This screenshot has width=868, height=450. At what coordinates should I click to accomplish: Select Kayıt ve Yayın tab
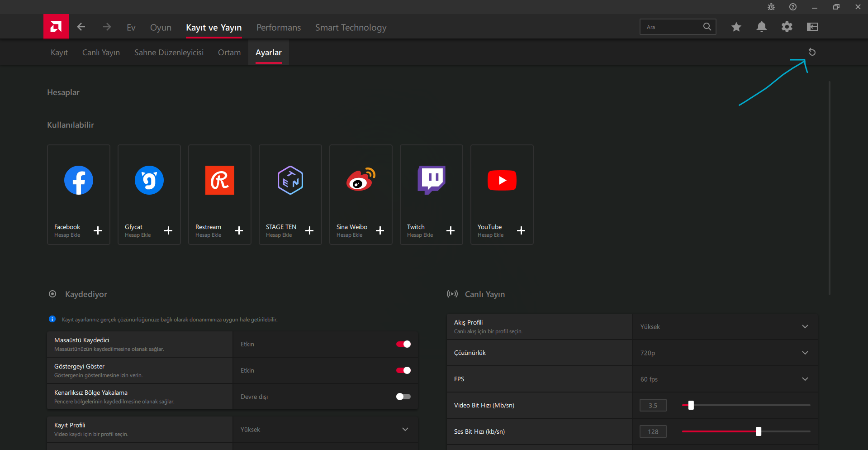214,28
